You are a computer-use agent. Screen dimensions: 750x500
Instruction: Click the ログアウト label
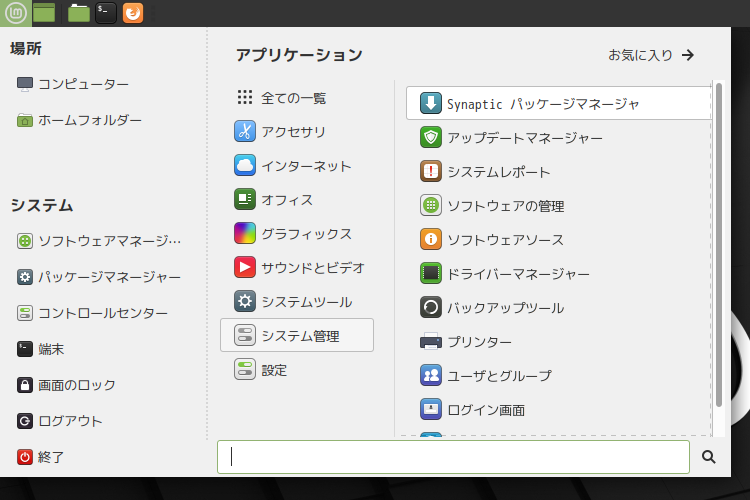point(70,421)
